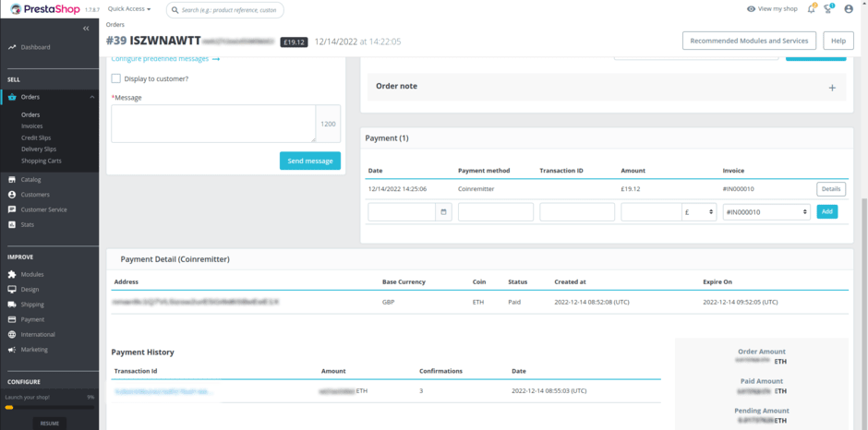The image size is (868, 430).
Task: Open the user profile icon
Action: coord(849,9)
